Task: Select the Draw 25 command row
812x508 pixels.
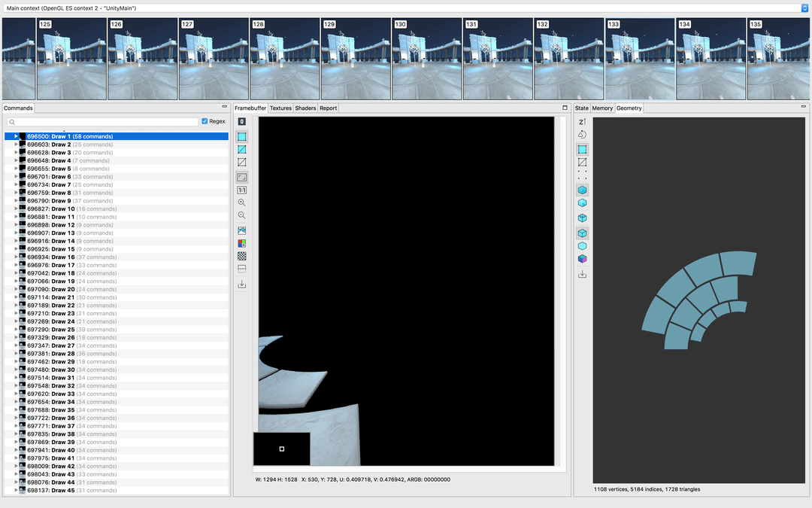Action: coord(63,330)
